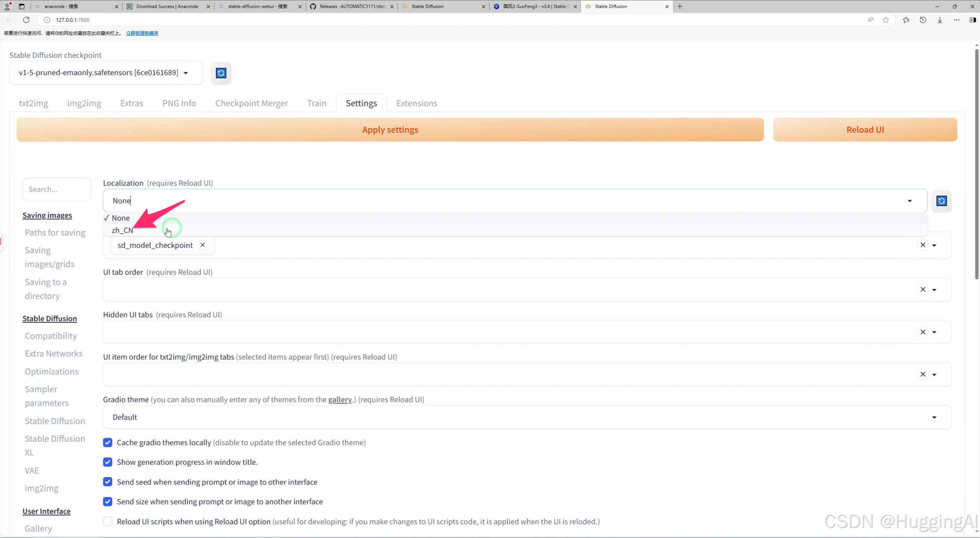Click the settings Search input field
The height and width of the screenshot is (538, 980).
[x=57, y=189]
